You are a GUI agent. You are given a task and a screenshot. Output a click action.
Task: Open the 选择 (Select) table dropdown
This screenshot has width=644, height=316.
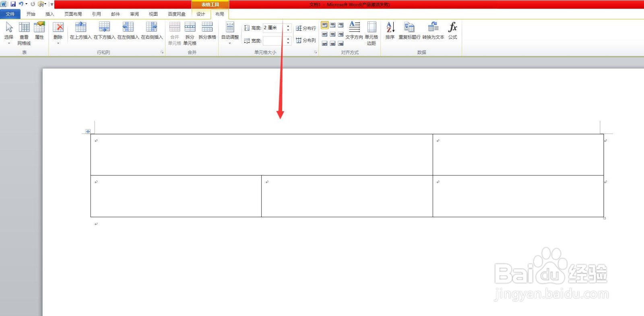[x=9, y=33]
